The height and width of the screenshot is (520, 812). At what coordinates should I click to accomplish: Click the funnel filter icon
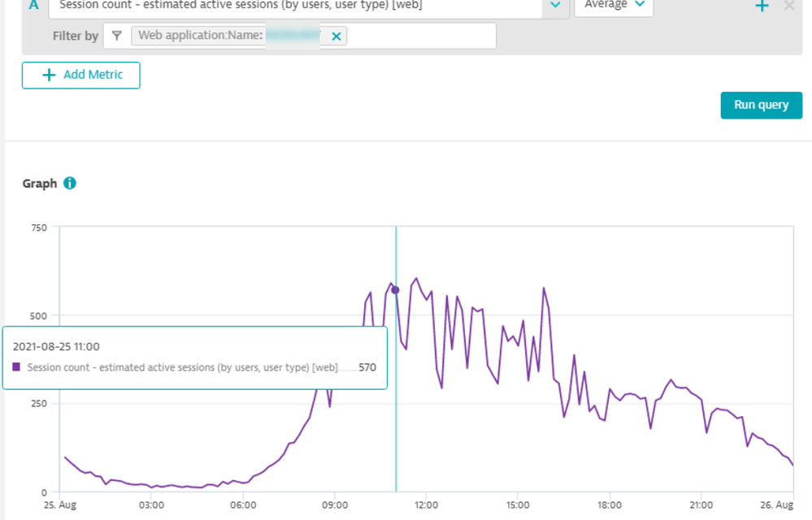[117, 36]
